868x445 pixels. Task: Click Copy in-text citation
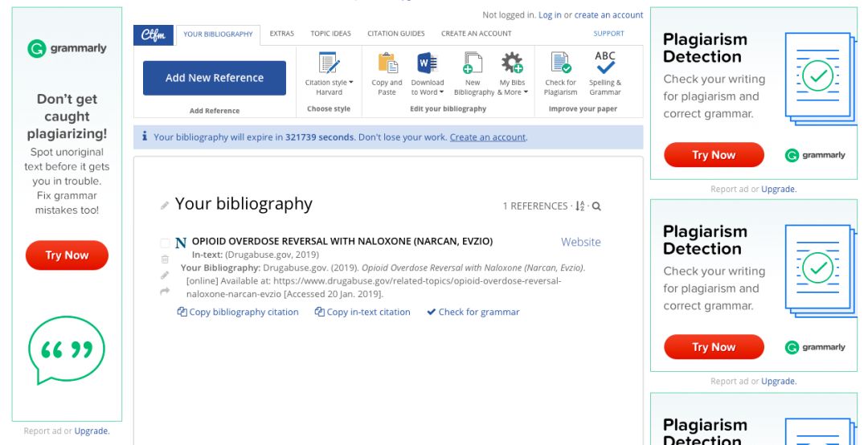[x=362, y=312]
